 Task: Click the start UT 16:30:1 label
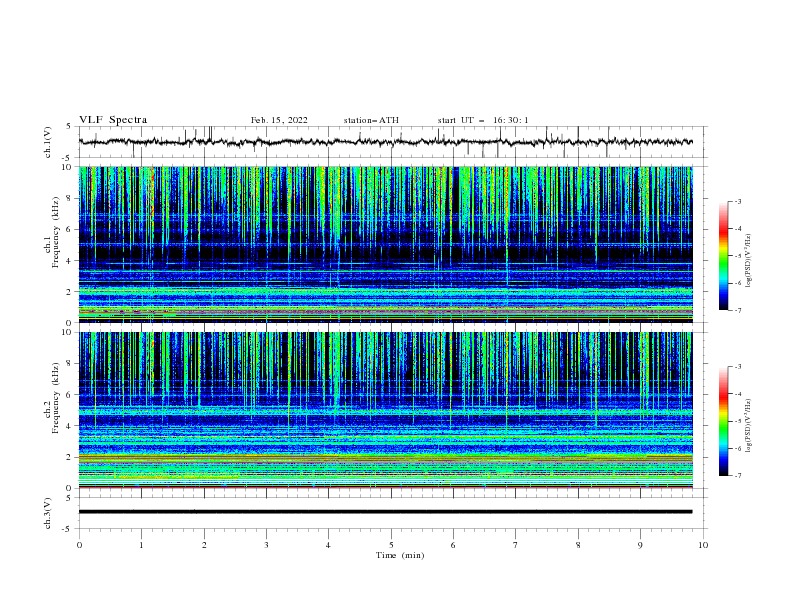point(483,120)
